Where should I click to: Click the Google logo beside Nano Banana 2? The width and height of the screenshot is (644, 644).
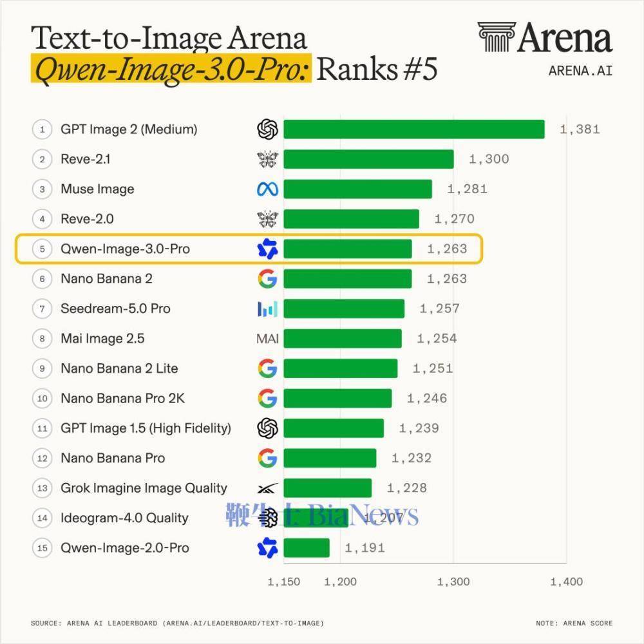(x=267, y=279)
